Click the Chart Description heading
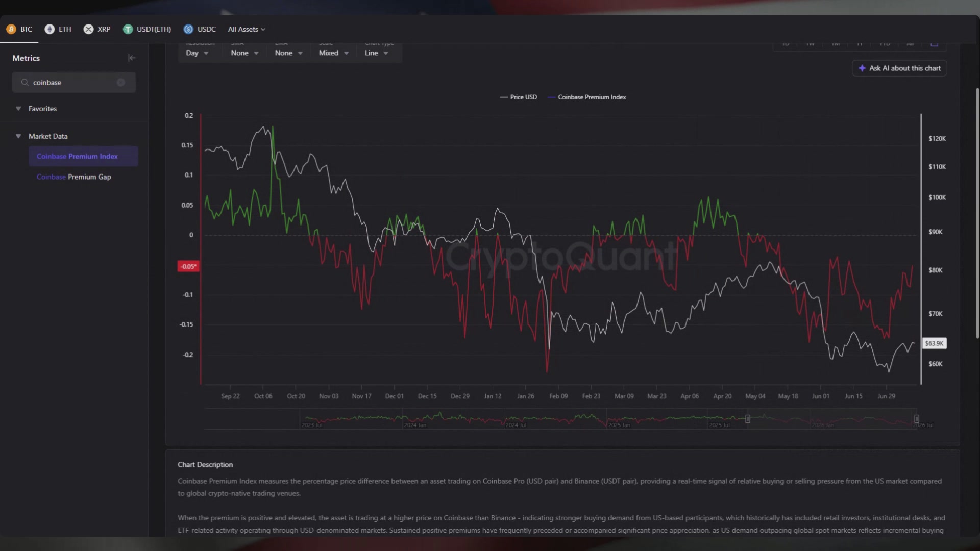This screenshot has width=980, height=551. click(205, 464)
